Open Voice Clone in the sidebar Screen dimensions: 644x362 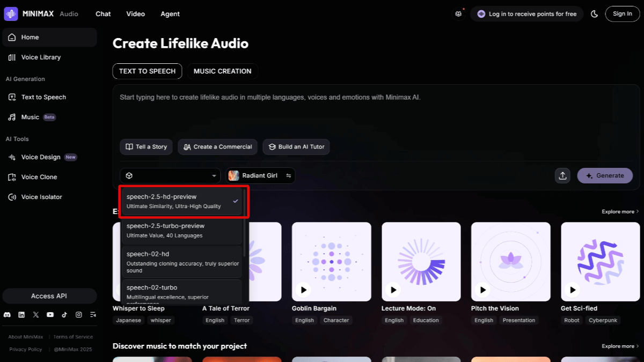[49, 177]
